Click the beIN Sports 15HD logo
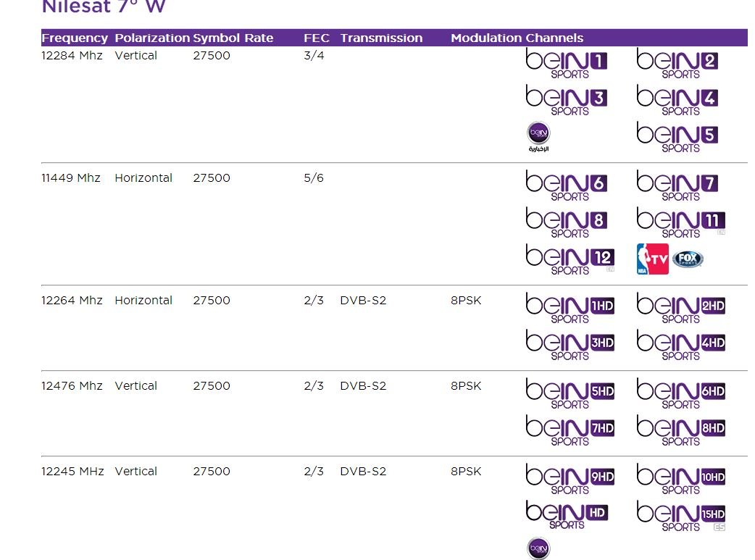755x560 pixels. [x=681, y=517]
